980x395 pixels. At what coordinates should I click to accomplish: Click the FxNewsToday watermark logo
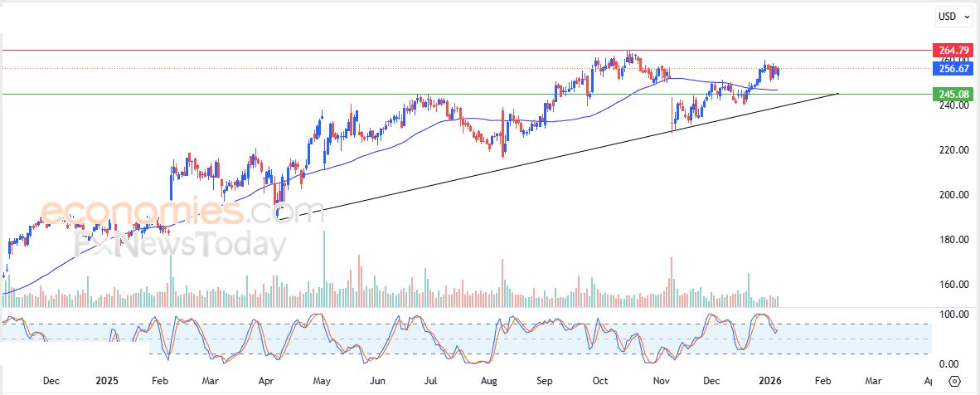pos(180,246)
